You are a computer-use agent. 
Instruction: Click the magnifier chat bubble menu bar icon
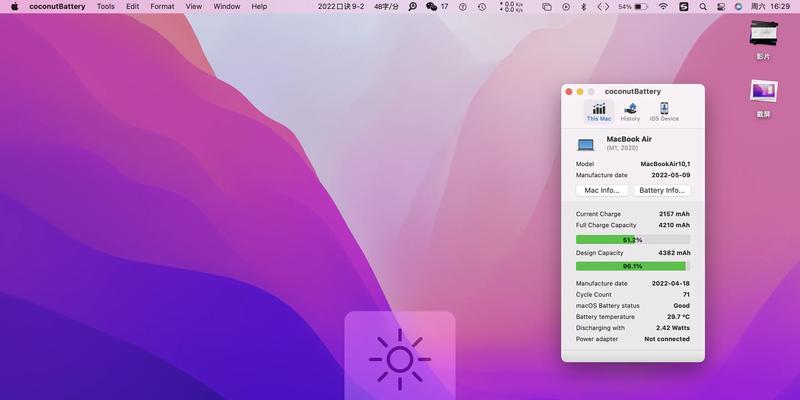(x=412, y=7)
